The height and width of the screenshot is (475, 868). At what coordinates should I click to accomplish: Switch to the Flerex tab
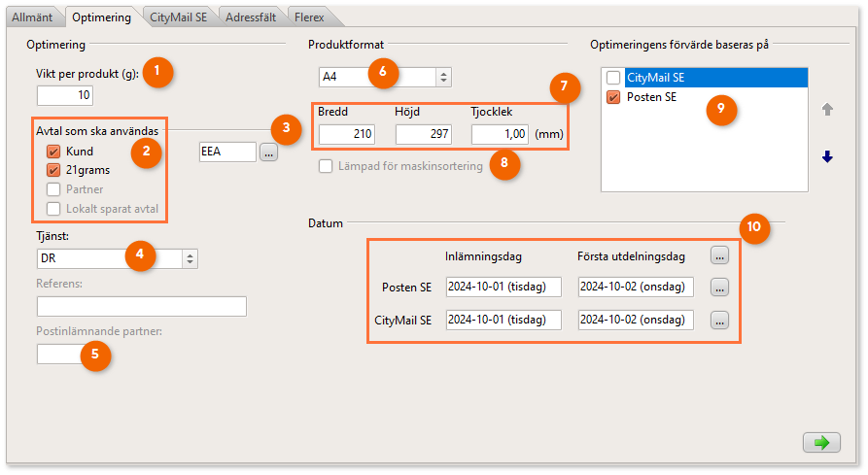click(x=309, y=17)
